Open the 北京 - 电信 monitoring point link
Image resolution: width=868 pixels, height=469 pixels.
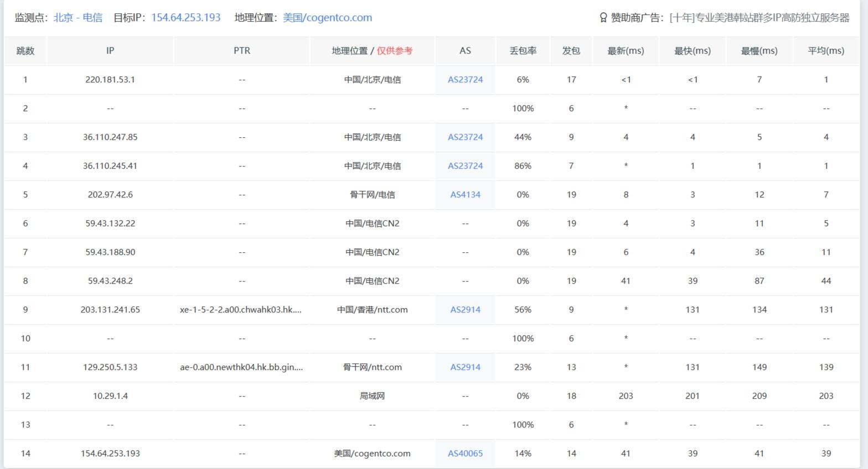pyautogui.click(x=78, y=18)
